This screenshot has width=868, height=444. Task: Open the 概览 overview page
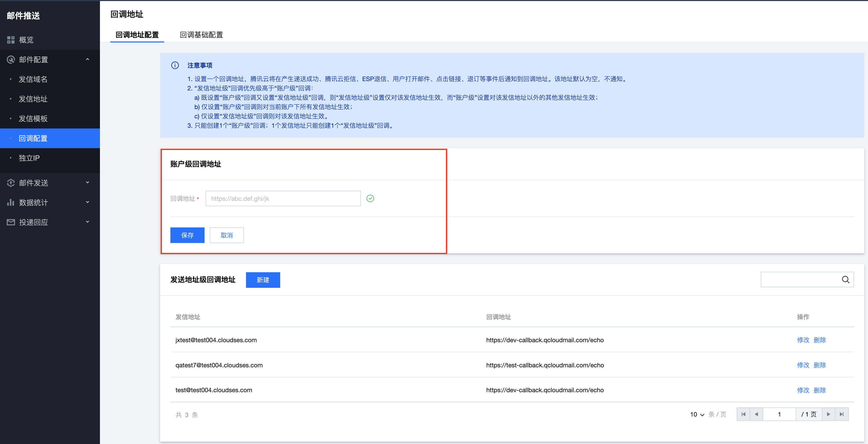coord(50,40)
